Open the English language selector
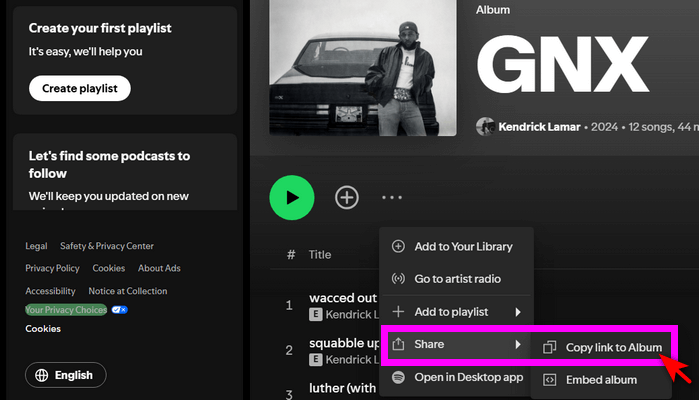This screenshot has width=699, height=400. click(66, 375)
